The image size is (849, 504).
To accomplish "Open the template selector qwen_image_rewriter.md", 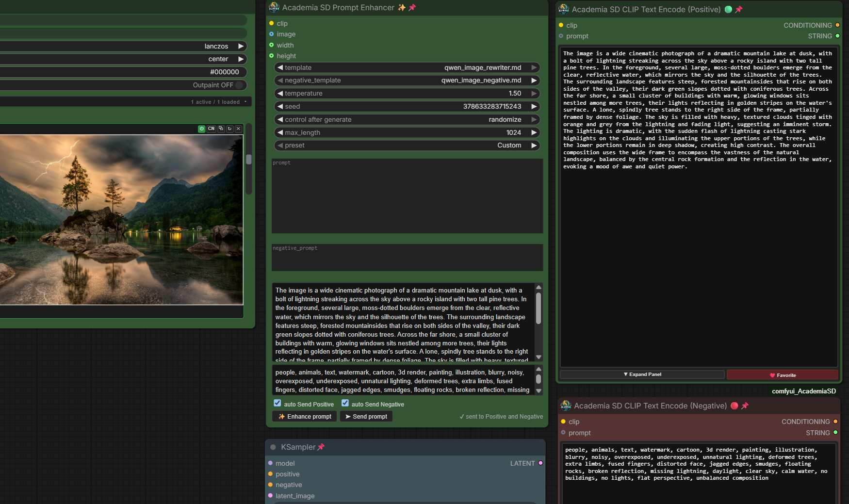I will [407, 67].
